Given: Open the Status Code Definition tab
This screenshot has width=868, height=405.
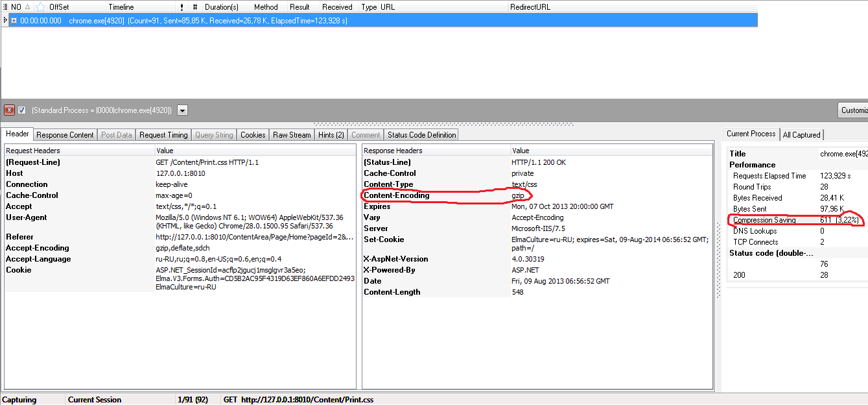Looking at the screenshot, I should tap(421, 135).
